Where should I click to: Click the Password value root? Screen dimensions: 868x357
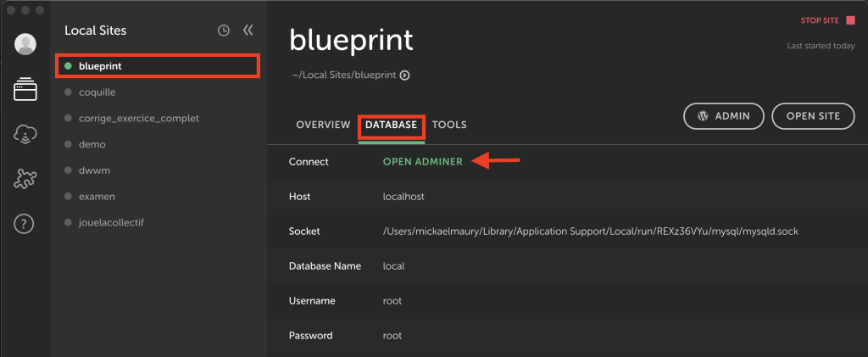(x=392, y=336)
